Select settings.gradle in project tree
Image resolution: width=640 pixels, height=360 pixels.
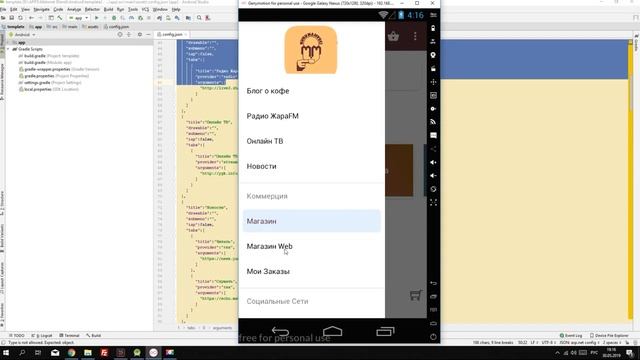coord(49,82)
